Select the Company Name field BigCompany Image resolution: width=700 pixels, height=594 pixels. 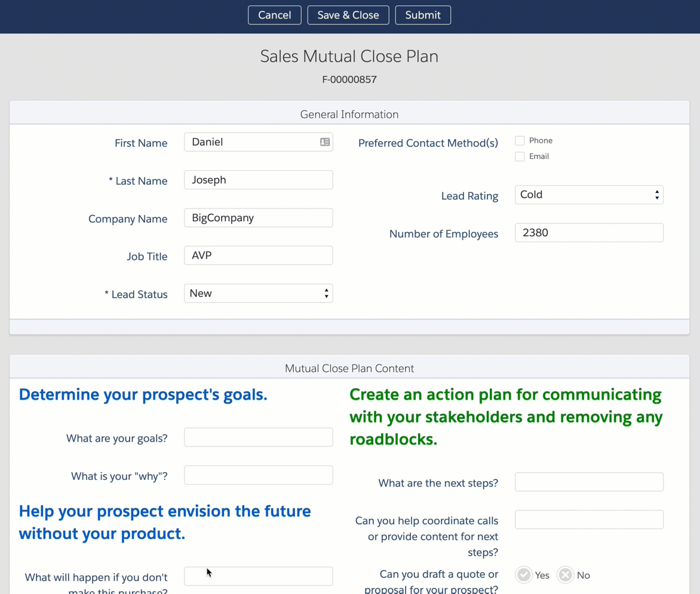tap(259, 218)
